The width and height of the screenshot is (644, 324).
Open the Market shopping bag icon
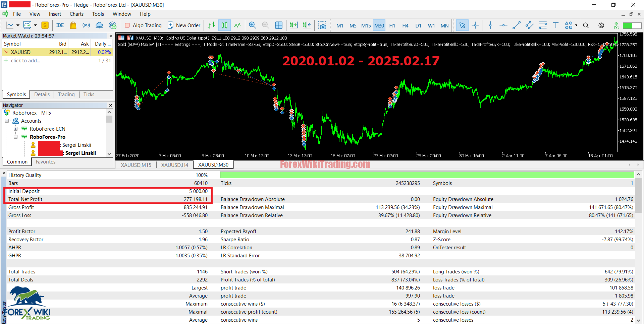[73, 25]
